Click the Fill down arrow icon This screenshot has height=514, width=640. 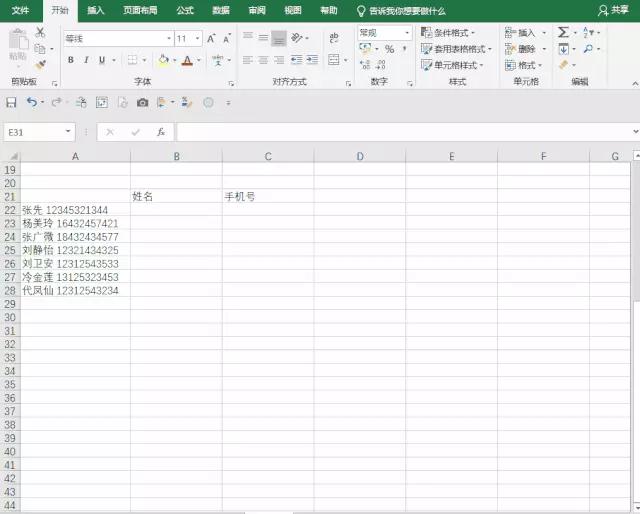point(563,49)
